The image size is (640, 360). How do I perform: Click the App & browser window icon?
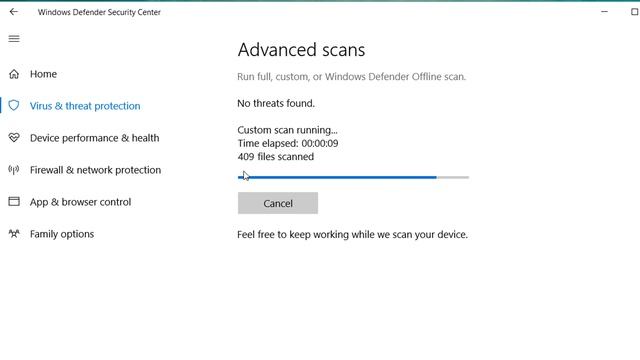(14, 202)
